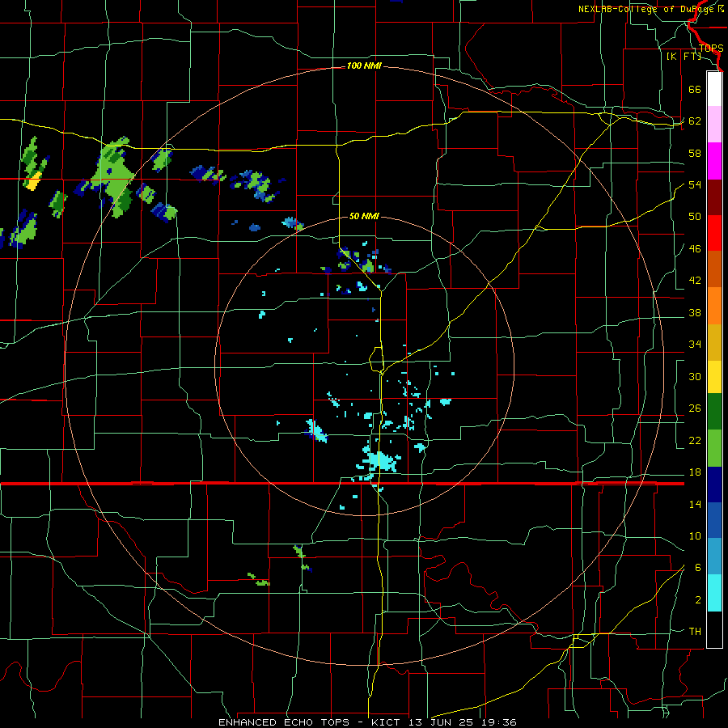Select the "ENHANCED ECHO TOPS" footer title

coord(284,722)
